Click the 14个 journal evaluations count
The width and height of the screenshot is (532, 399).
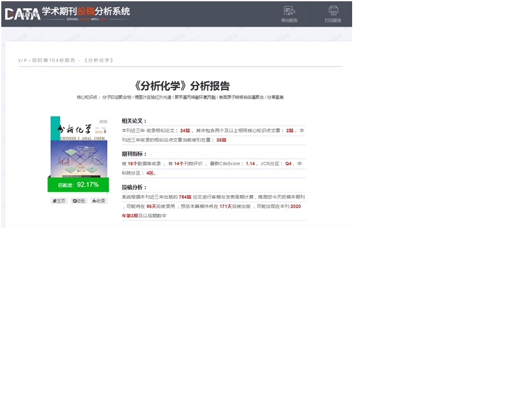pyautogui.click(x=179, y=163)
